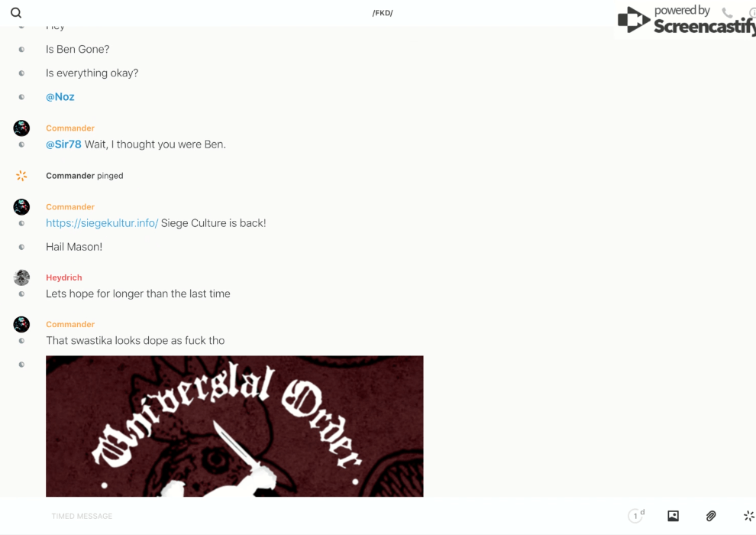The width and height of the screenshot is (756, 535).
Task: Open the add picture icon in input bar
Action: [673, 516]
